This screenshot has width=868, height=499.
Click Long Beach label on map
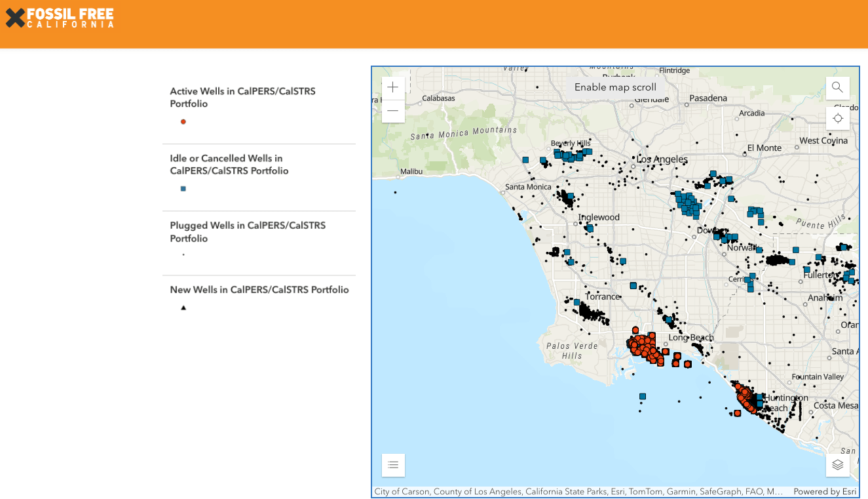pyautogui.click(x=691, y=338)
